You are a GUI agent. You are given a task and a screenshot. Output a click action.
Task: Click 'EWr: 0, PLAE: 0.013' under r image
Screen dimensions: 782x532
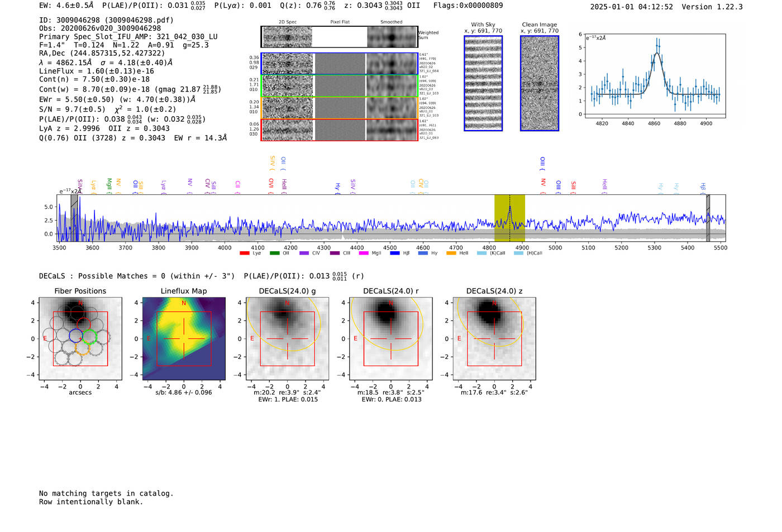tap(392, 400)
